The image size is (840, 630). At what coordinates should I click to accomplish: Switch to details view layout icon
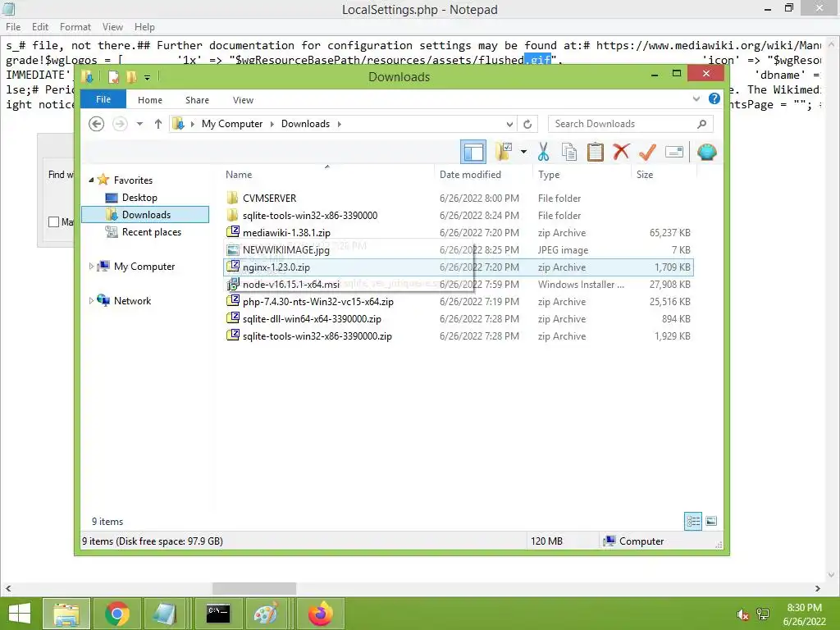(693, 521)
